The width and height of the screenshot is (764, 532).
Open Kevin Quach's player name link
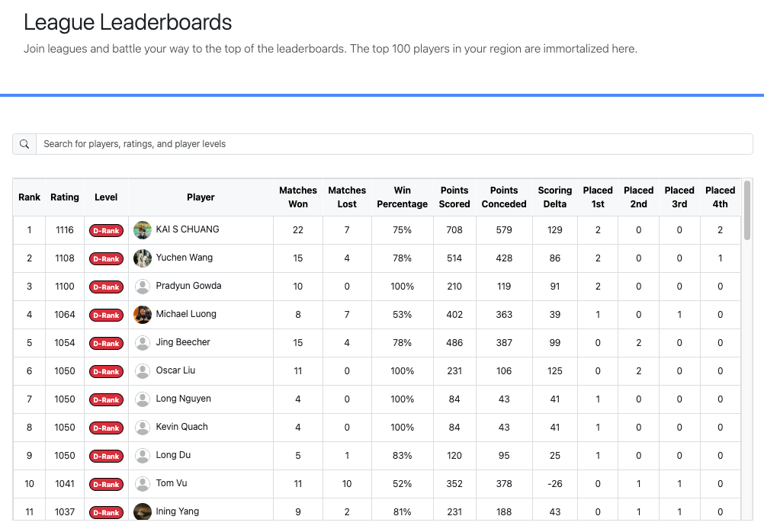182,428
